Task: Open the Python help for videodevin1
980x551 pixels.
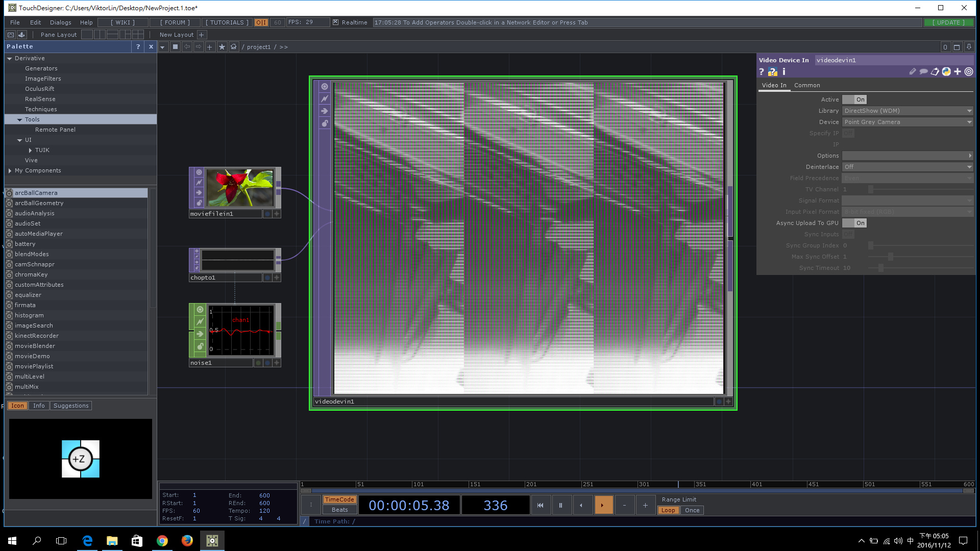Action: pos(772,71)
